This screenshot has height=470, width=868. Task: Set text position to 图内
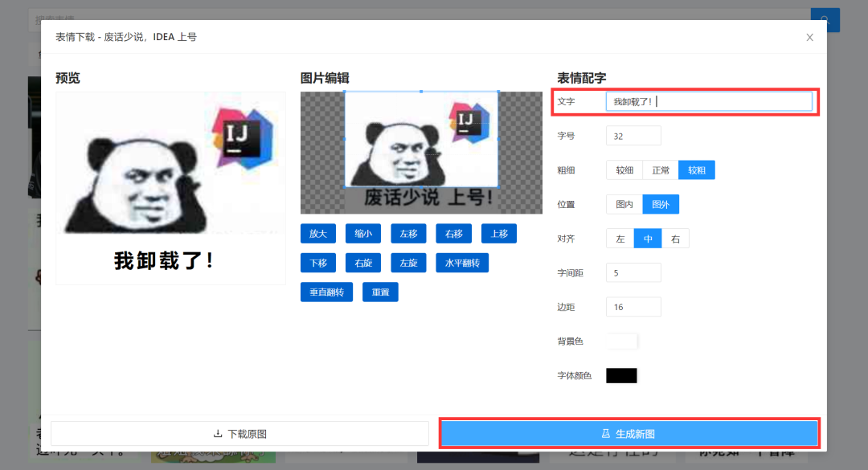[624, 204]
